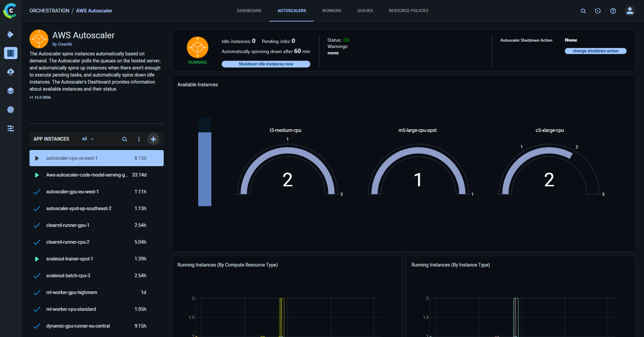Click play icon of scaleout-trainer-spot-1

(37, 259)
